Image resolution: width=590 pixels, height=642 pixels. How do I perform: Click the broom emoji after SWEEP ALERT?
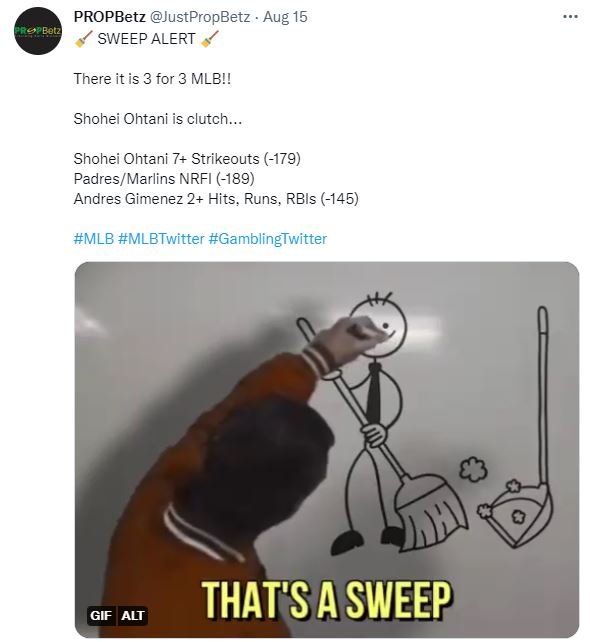tap(210, 39)
